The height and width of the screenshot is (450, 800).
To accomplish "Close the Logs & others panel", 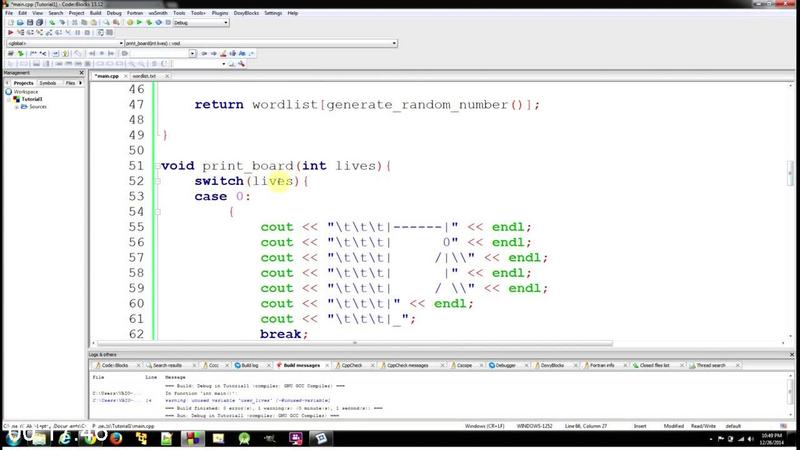I will (791, 355).
